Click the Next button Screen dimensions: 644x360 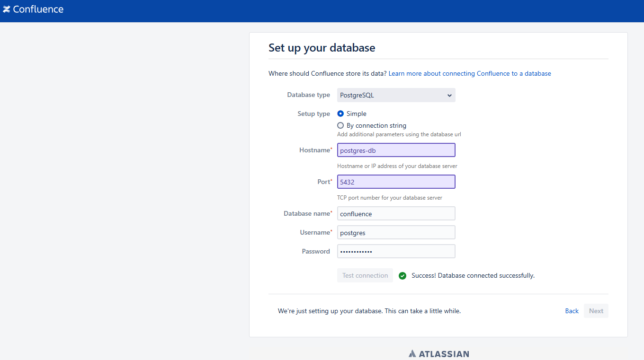(x=596, y=311)
